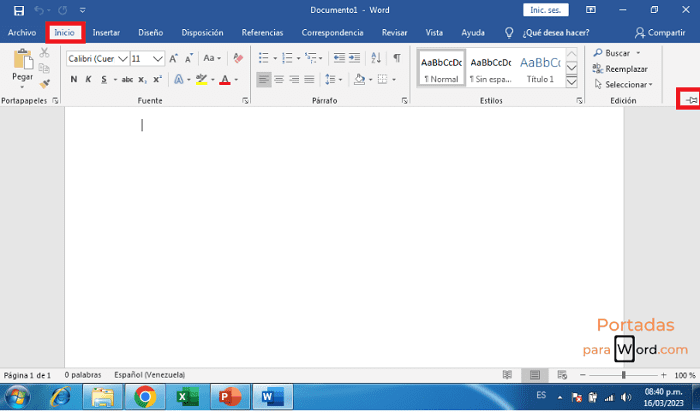Pin the ribbon with pushpin icon

[688, 99]
